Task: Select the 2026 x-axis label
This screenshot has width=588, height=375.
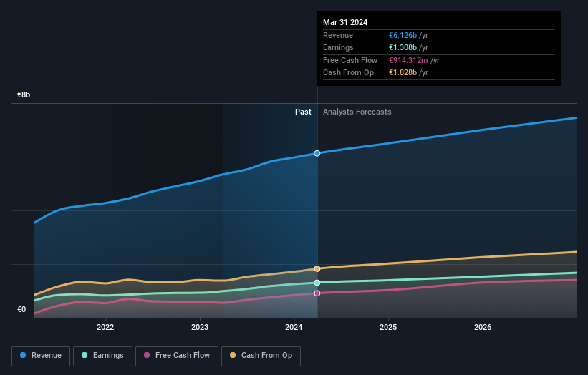Action: tap(483, 327)
